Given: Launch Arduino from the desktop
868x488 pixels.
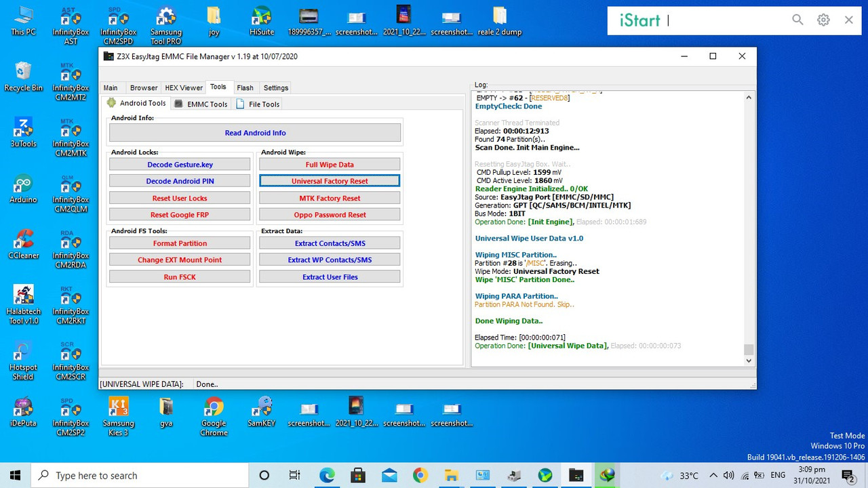Looking at the screenshot, I should click(x=23, y=188).
